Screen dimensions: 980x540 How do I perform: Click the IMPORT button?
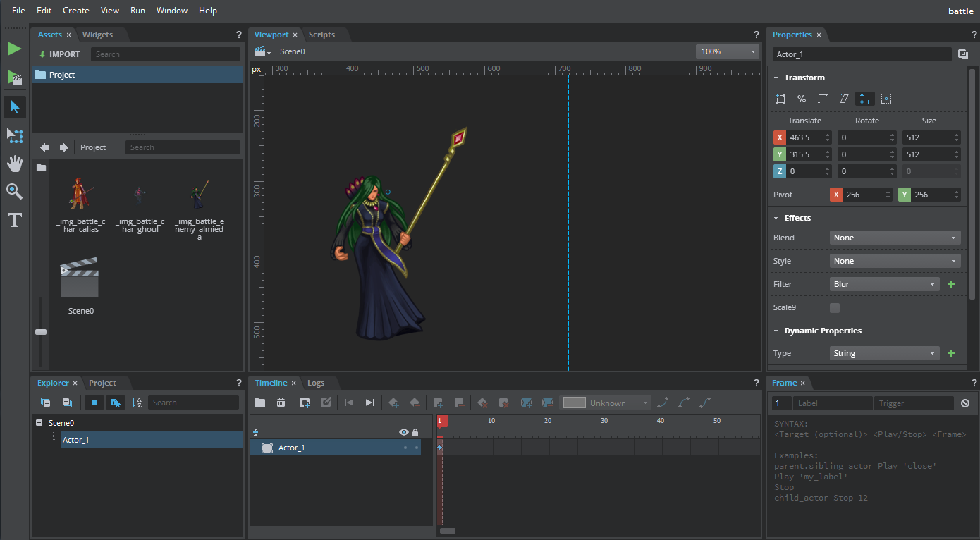click(x=60, y=54)
